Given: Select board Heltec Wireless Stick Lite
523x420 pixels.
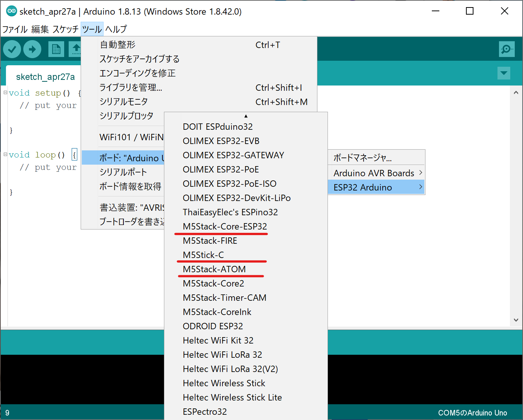Looking at the screenshot, I should 246,397.
